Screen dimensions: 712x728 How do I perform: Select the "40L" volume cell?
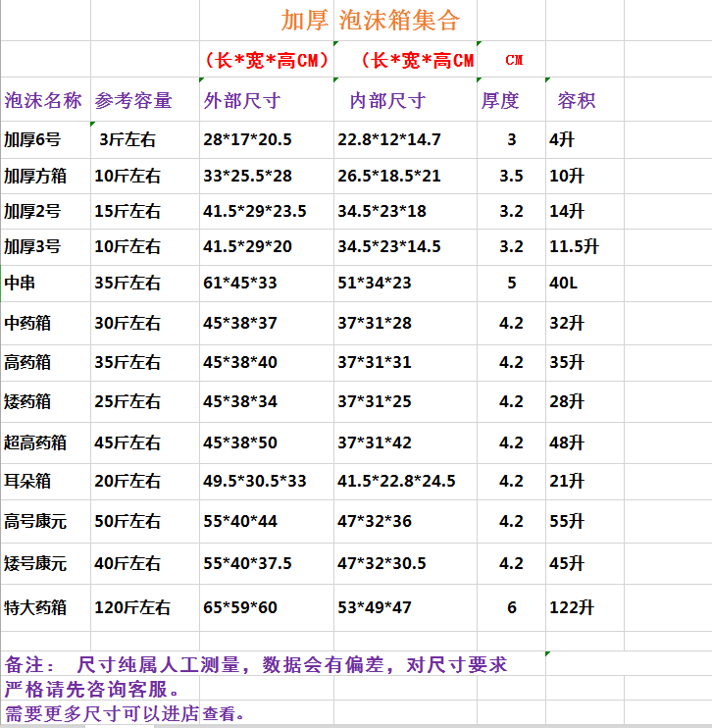click(564, 284)
